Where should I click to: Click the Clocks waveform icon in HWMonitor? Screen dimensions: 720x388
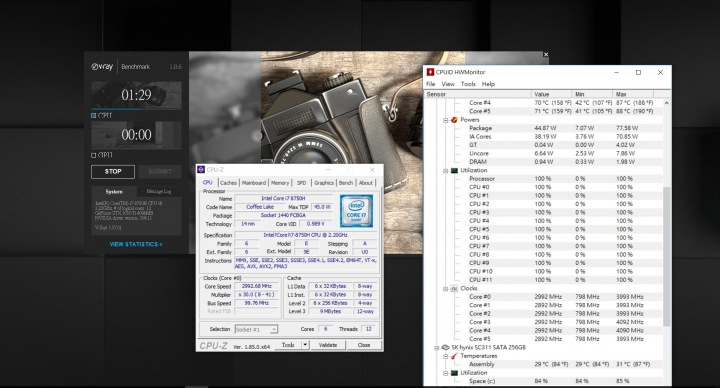coord(454,288)
